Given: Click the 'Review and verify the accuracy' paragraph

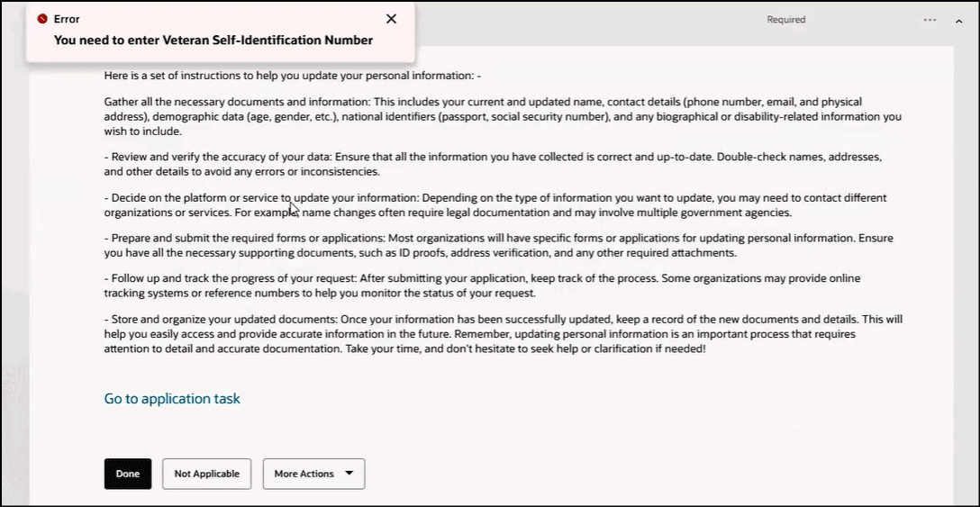Looking at the screenshot, I should pos(492,164).
